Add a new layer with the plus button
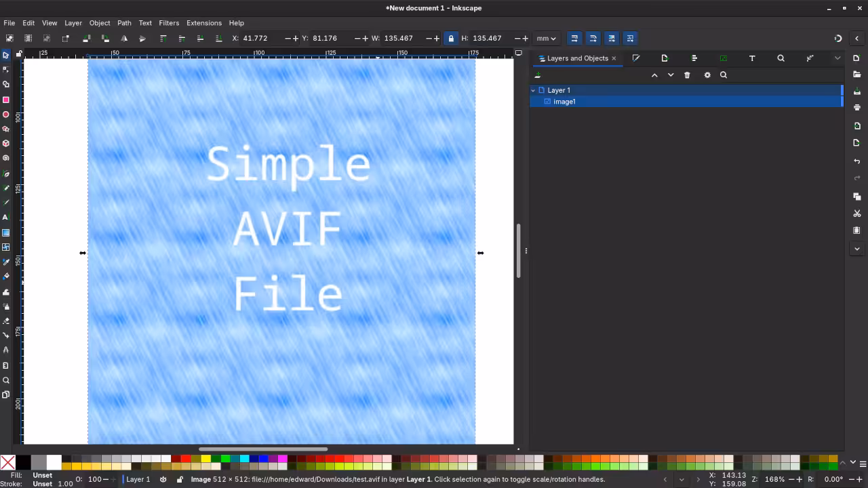The width and height of the screenshot is (868, 488). point(538,75)
